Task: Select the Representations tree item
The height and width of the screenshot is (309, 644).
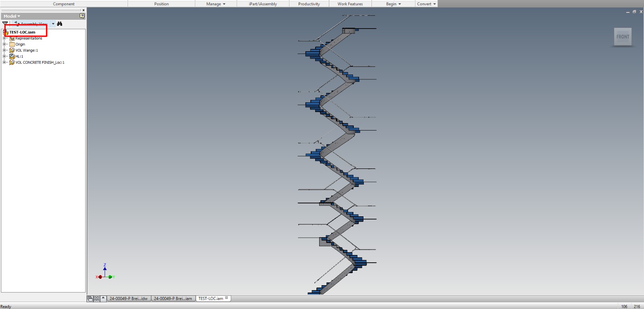Action: click(x=29, y=38)
